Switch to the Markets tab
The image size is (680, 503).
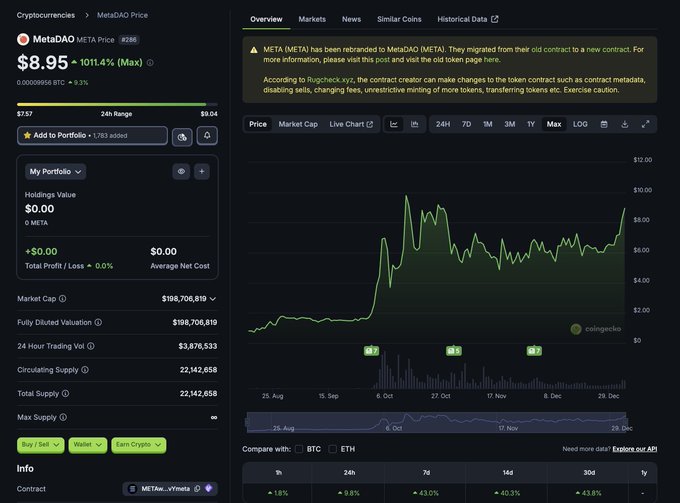312,19
